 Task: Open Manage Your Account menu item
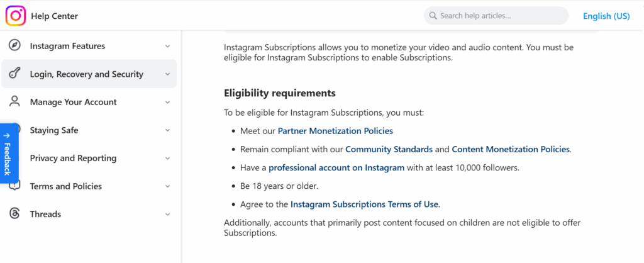point(89,102)
